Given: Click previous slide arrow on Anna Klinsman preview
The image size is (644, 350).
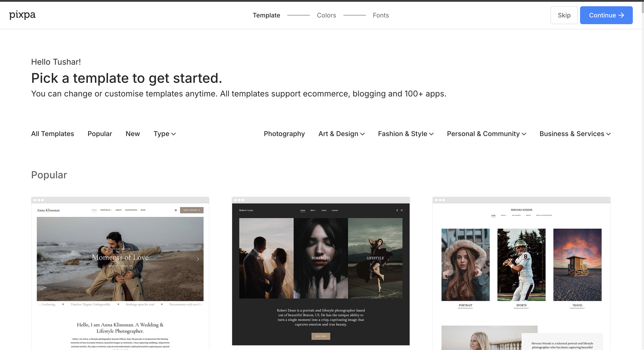Looking at the screenshot, I should coord(42,259).
